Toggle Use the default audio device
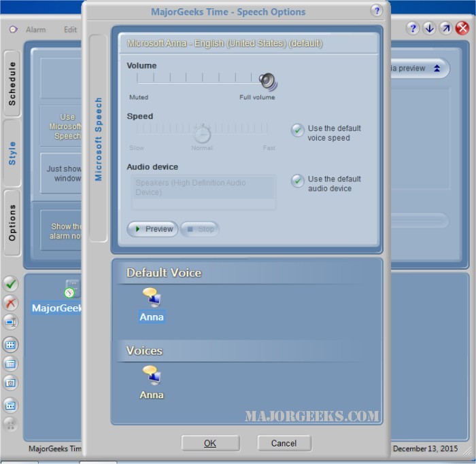 pyautogui.click(x=298, y=181)
